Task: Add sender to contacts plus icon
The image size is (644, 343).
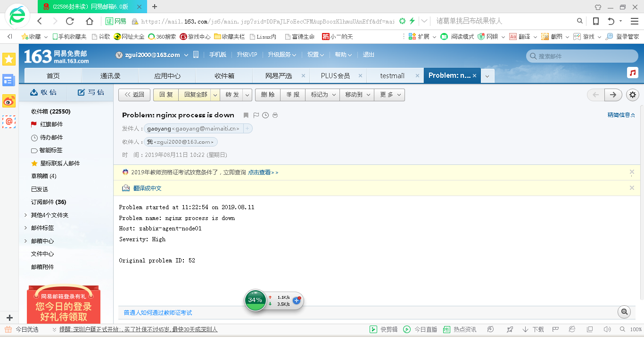Action: (248, 129)
